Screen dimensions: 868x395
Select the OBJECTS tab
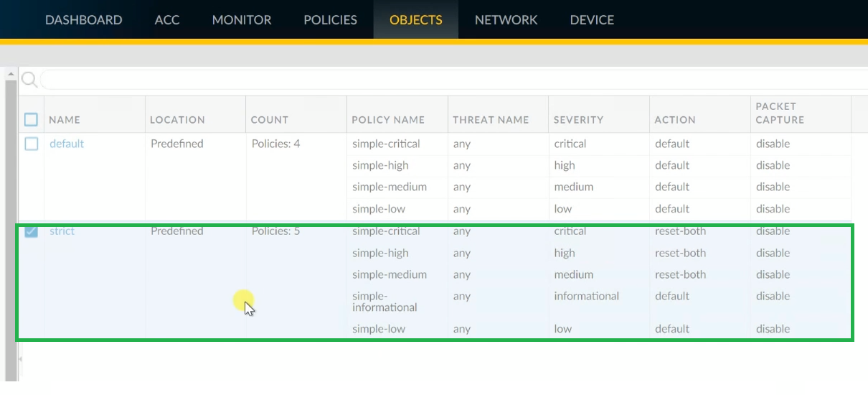[416, 19]
